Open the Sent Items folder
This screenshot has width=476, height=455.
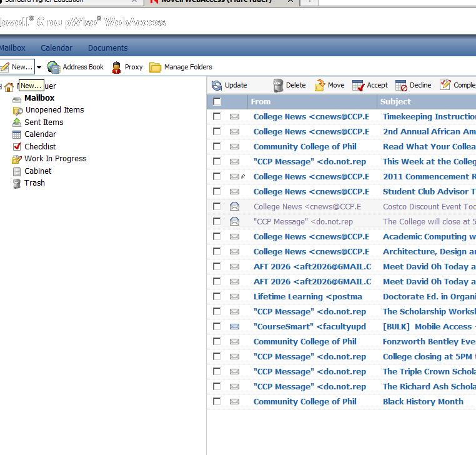pyautogui.click(x=44, y=122)
